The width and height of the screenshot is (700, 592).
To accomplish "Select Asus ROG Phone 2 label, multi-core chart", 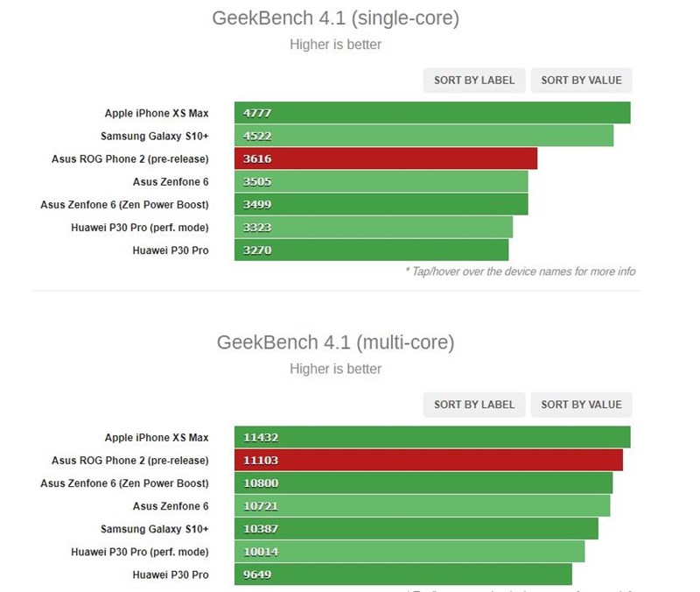I will [x=131, y=460].
